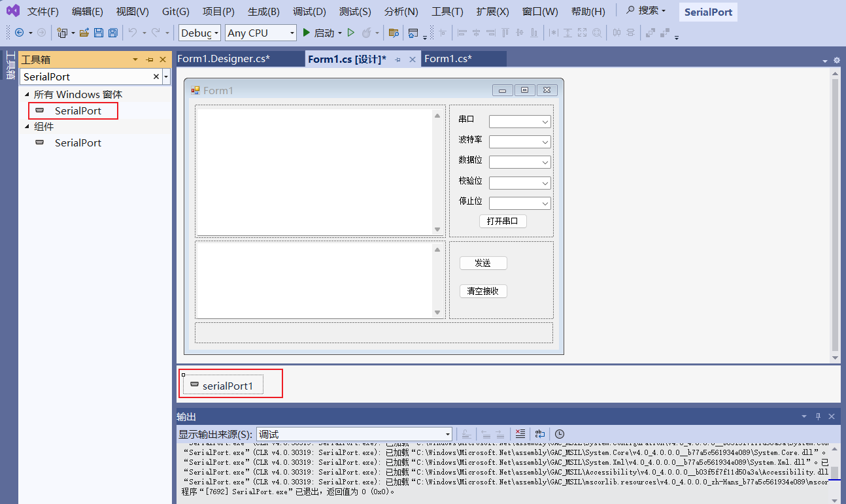This screenshot has width=846, height=504.
Task: Click the clear all output icon
Action: [x=520, y=434]
